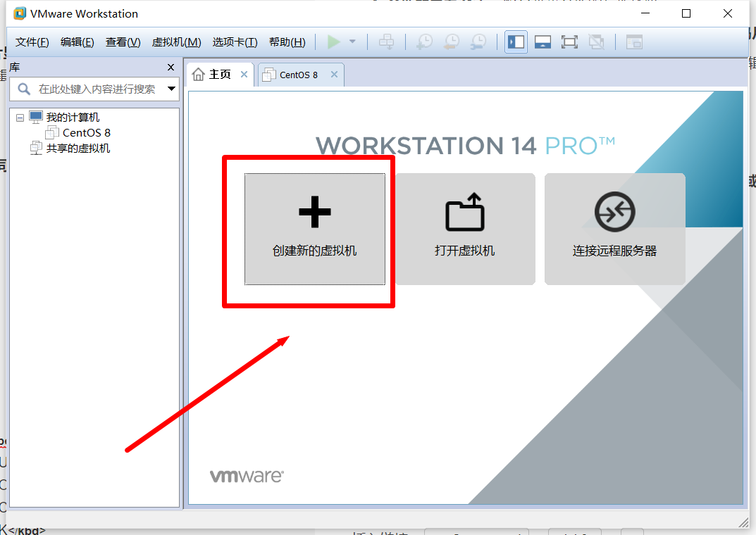The height and width of the screenshot is (535, 756).
Task: Click the Unity mode toolbar icon
Action: pos(596,42)
